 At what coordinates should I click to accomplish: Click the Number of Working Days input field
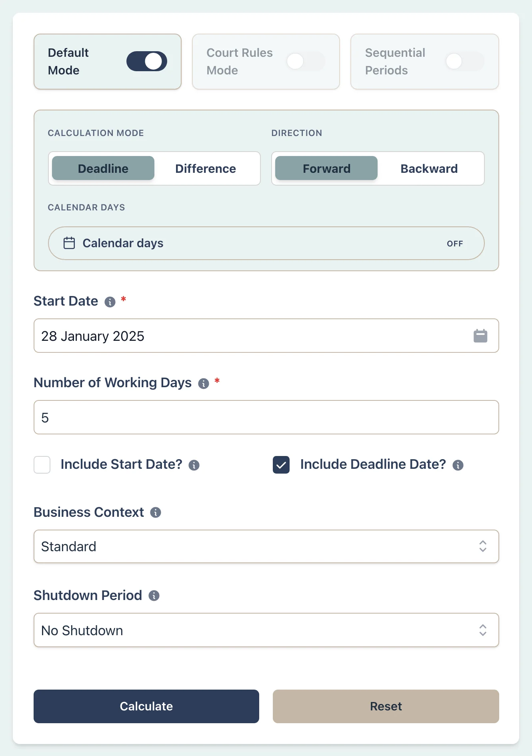coord(266,417)
